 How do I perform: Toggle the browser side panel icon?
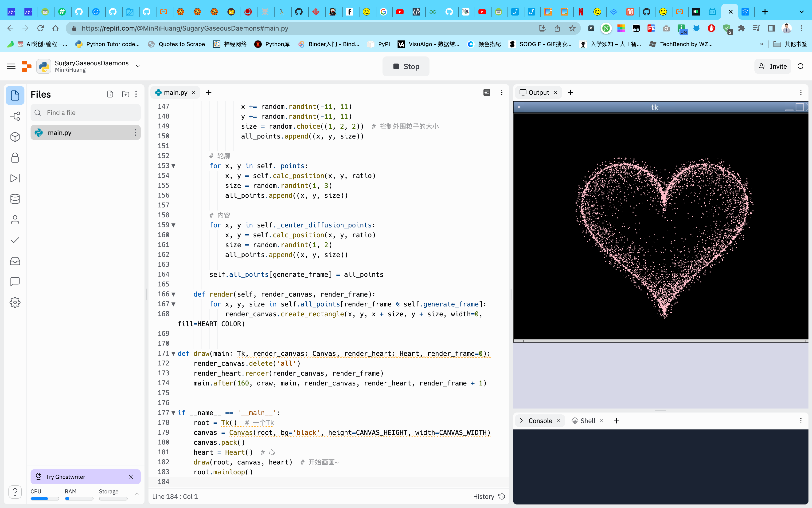pos(771,28)
